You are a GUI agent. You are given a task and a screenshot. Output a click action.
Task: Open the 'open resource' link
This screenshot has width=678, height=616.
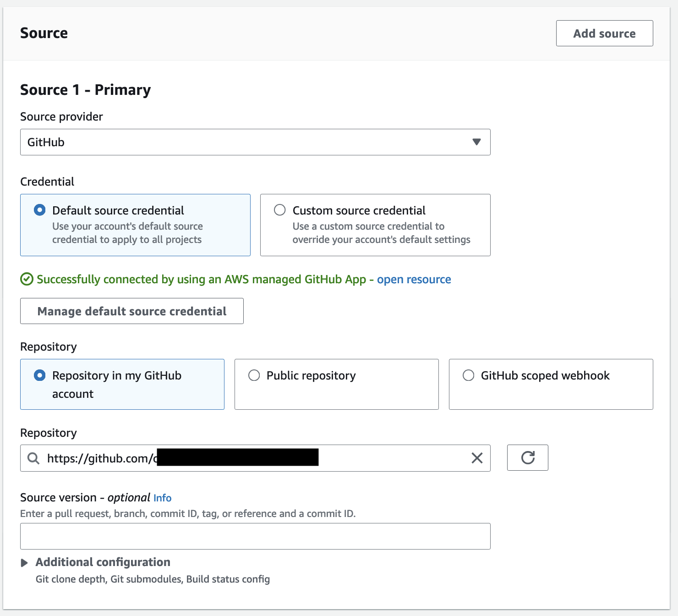pyautogui.click(x=414, y=280)
